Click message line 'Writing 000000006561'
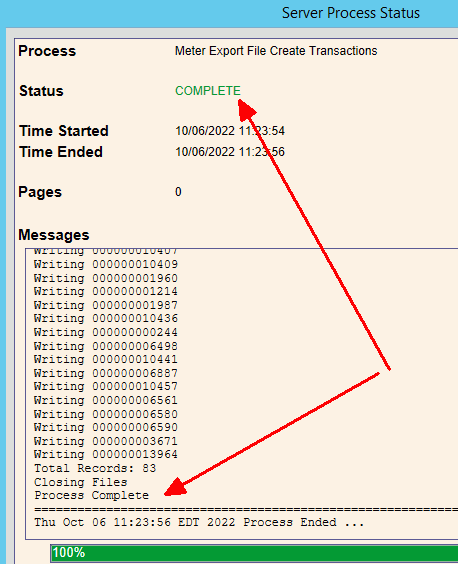 point(106,400)
